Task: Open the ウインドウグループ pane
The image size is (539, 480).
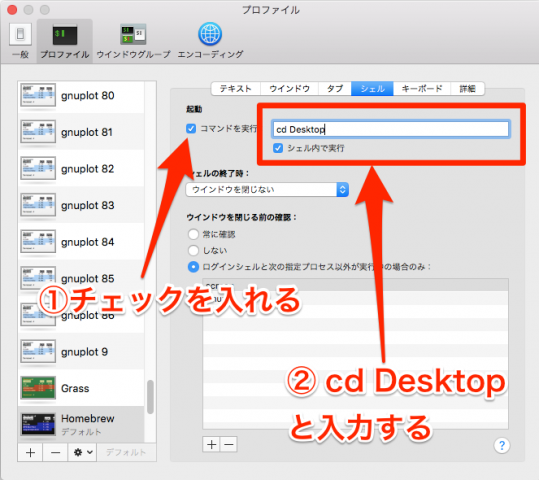Action: click(x=133, y=41)
